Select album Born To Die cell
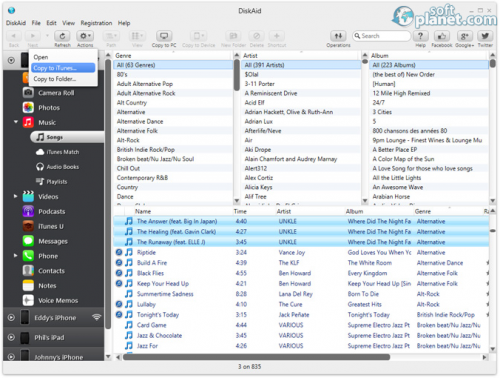500x378 pixels. coord(363,294)
